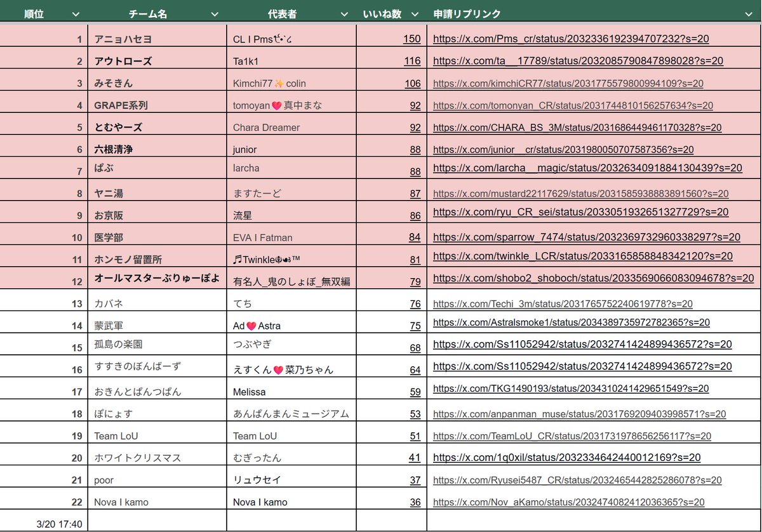Select the team name cell みそきん
This screenshot has height=532, width=762.
tap(157, 80)
